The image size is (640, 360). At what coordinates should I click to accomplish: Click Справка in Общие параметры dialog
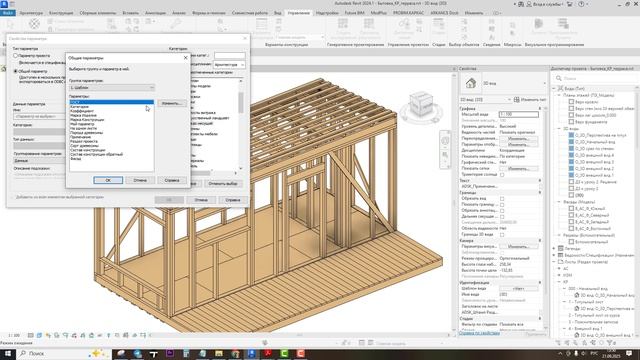(x=172, y=180)
